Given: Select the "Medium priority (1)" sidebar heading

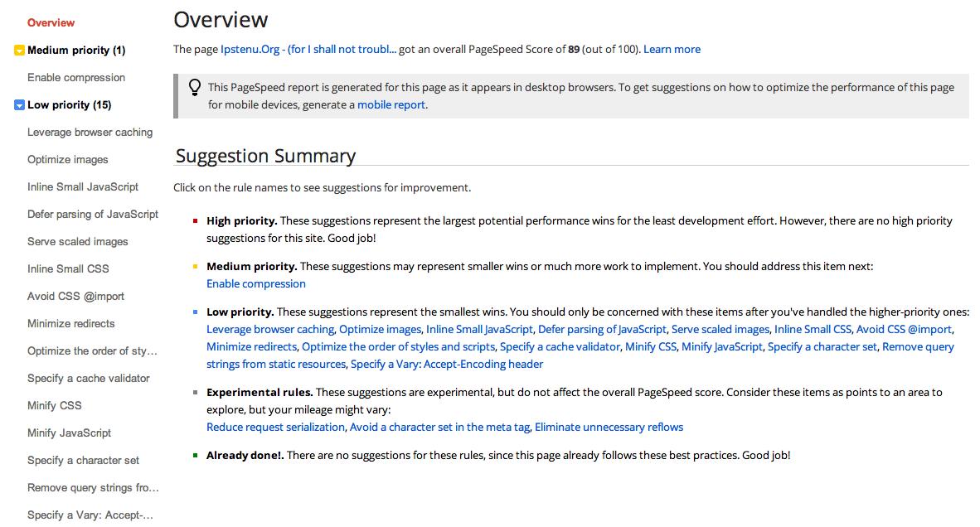Looking at the screenshot, I should coord(76,51).
